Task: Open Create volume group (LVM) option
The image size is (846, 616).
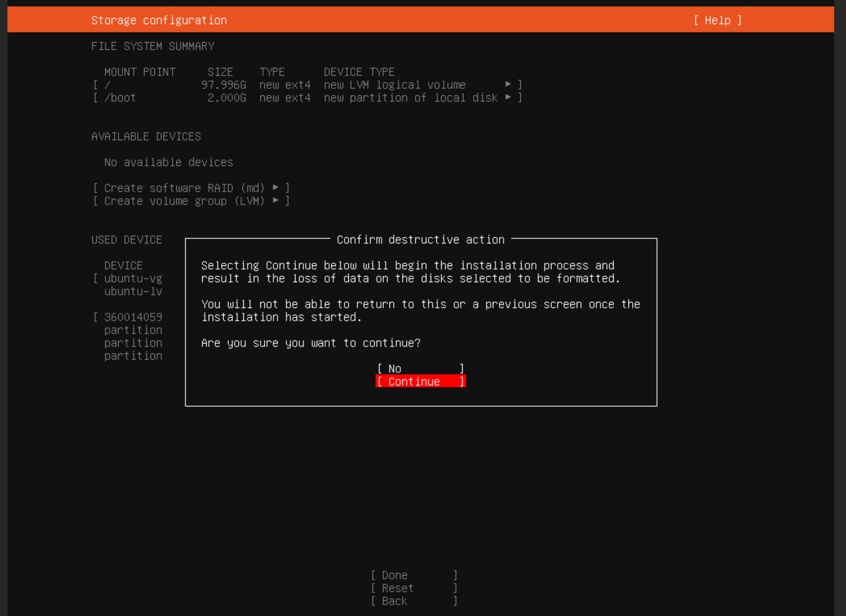Action: coord(184,201)
